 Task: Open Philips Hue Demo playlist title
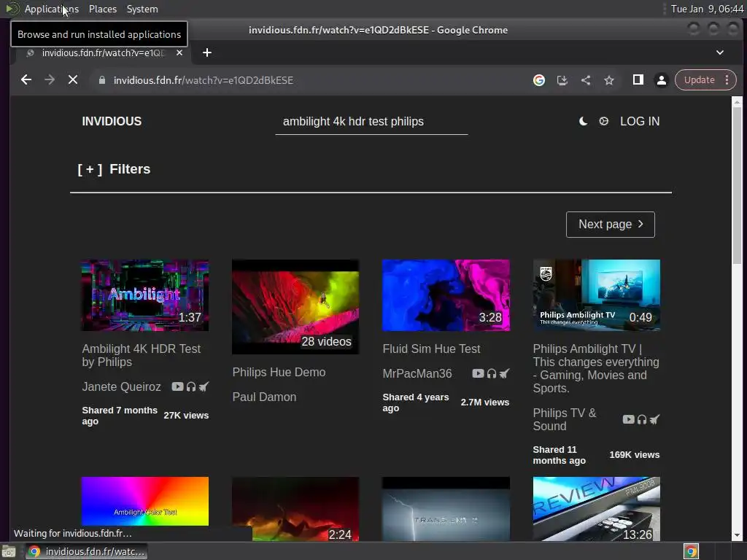(x=279, y=373)
